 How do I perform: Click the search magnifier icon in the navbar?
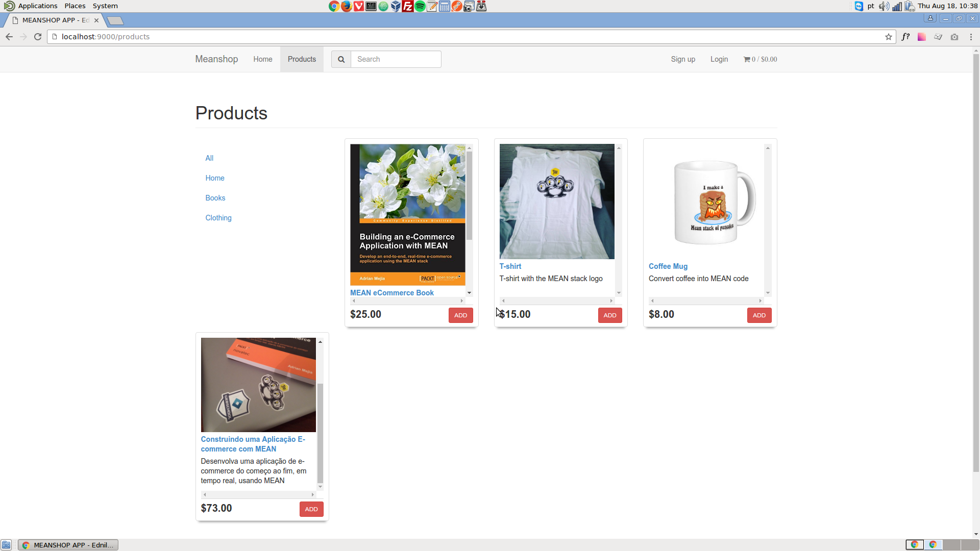(x=341, y=59)
